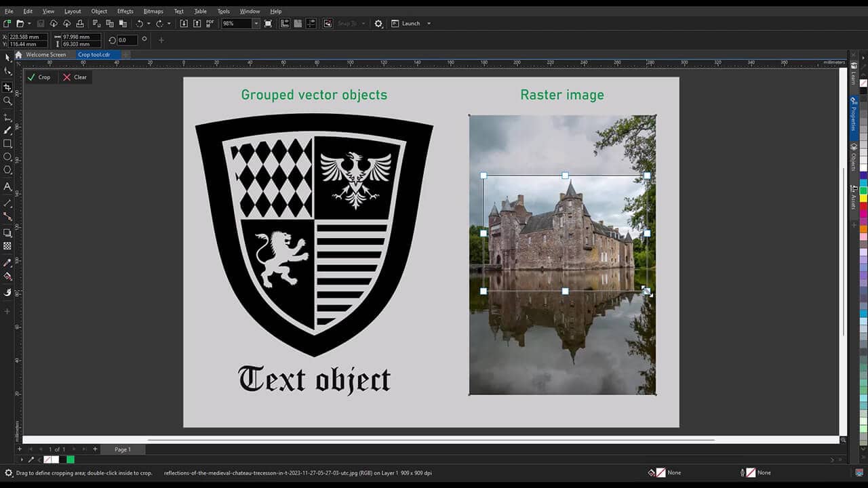Select the Freehand curve tool
Viewport: 868px width, 488px height.
(x=7, y=117)
